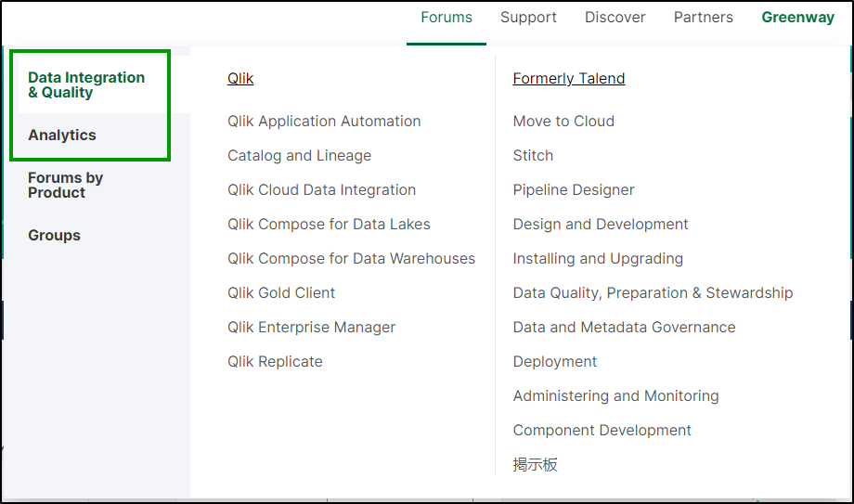Open the Partners menu
The width and height of the screenshot is (854, 504).
pos(703,18)
